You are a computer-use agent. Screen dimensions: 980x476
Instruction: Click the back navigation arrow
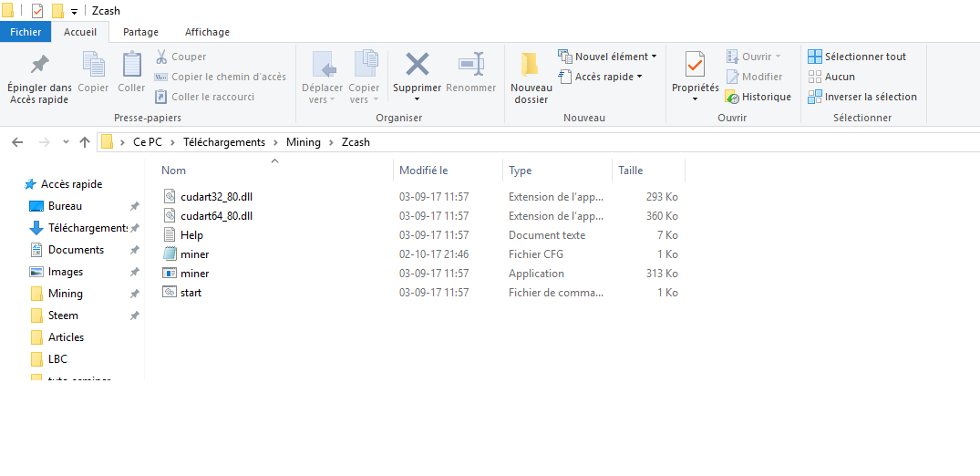(17, 142)
